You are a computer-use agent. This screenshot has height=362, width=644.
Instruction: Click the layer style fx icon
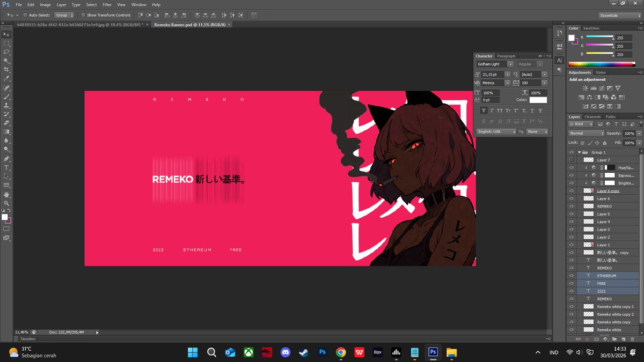click(x=587, y=339)
